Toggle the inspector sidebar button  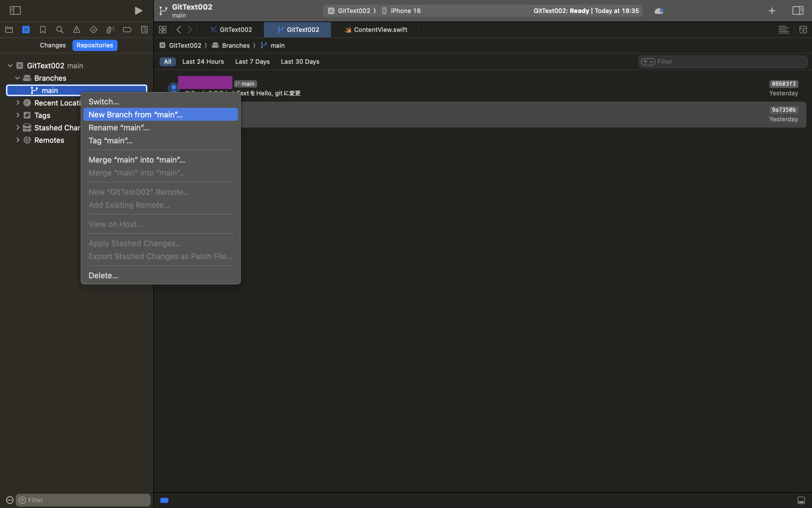[x=798, y=10]
